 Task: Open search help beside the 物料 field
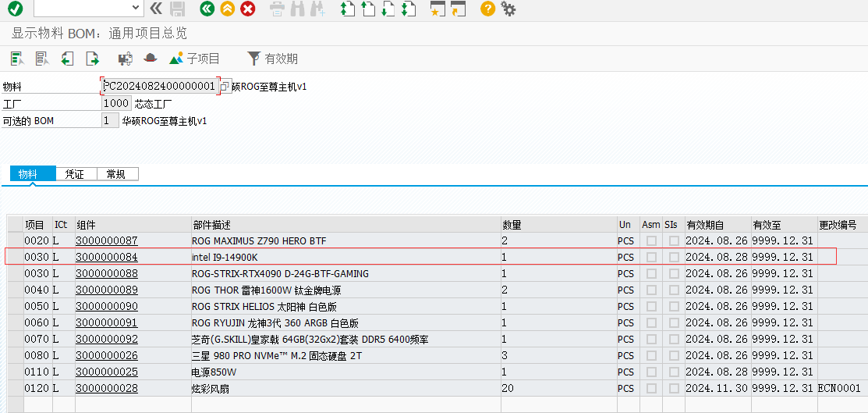(225, 87)
